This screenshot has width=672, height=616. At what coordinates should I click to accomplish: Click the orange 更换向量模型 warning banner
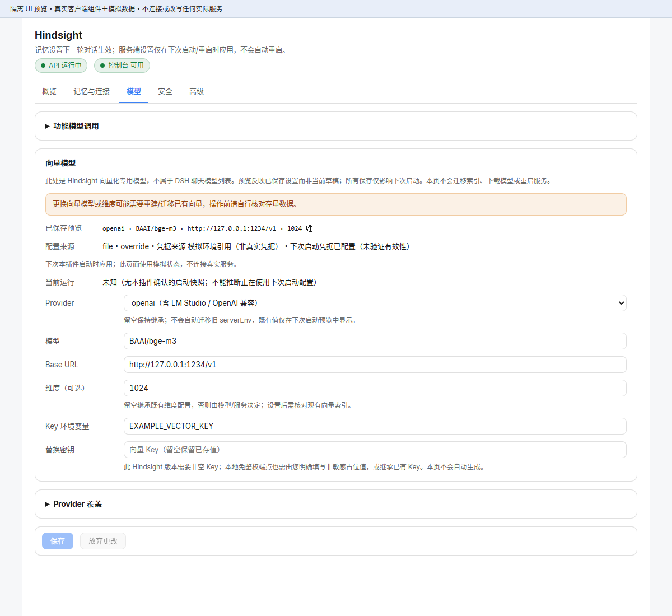click(x=336, y=204)
